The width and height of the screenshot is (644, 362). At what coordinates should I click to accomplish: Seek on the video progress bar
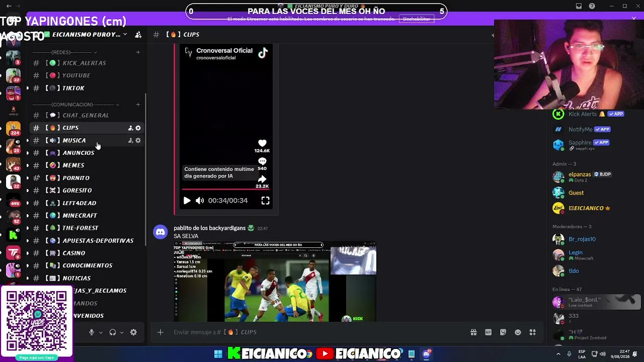click(x=225, y=190)
